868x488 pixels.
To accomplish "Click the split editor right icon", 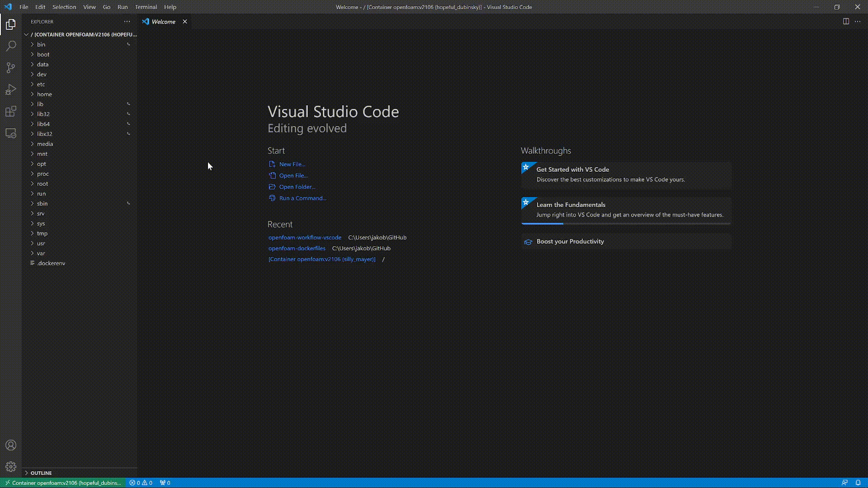I will tap(845, 21).
